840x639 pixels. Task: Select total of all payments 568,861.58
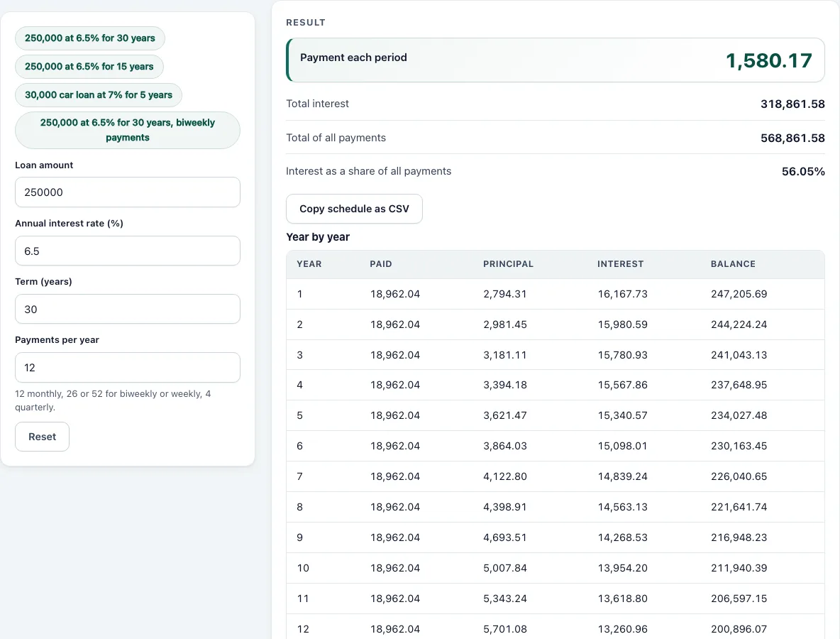pos(792,138)
